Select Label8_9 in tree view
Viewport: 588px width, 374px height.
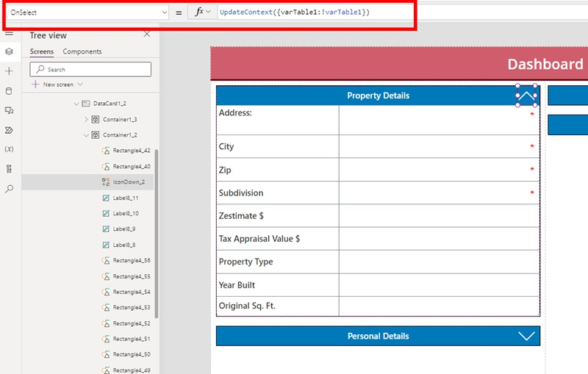point(123,229)
